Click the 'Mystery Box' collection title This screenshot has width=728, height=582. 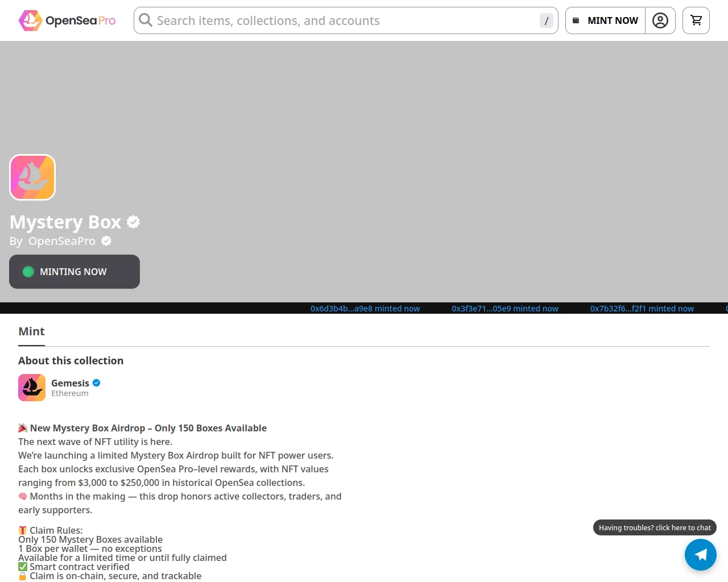tap(65, 222)
